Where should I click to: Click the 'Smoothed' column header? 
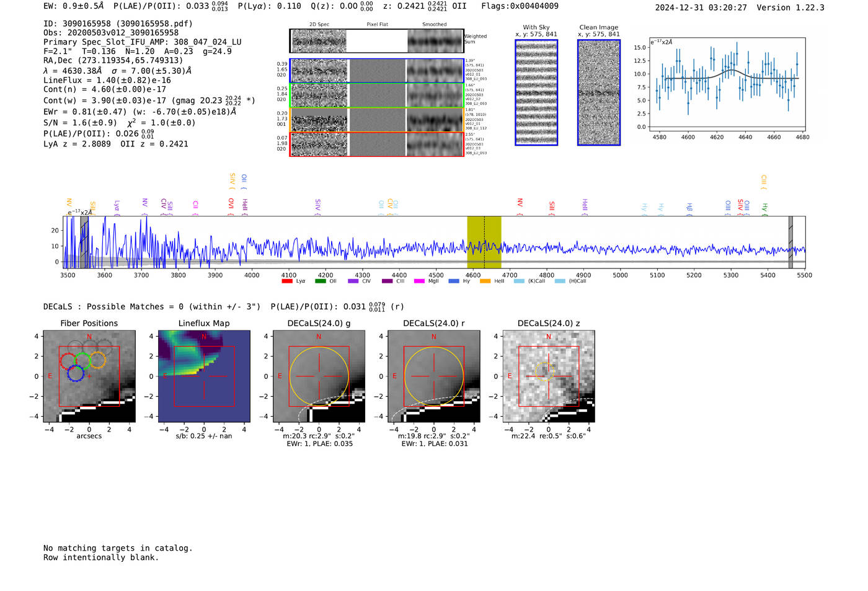(434, 24)
